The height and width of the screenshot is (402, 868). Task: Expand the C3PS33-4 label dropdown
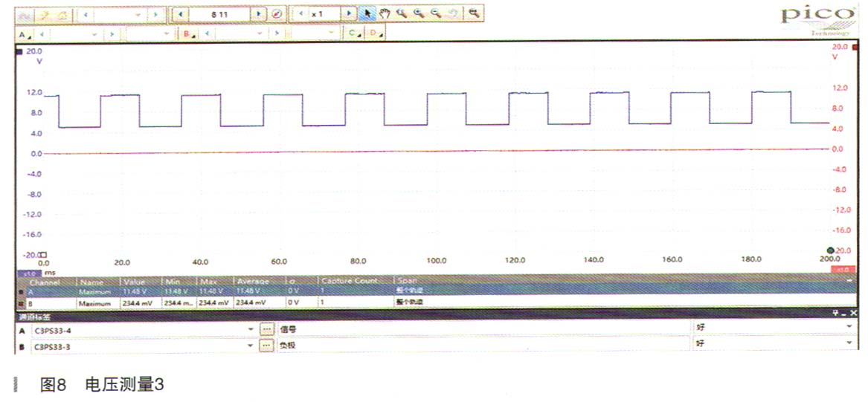click(x=251, y=328)
